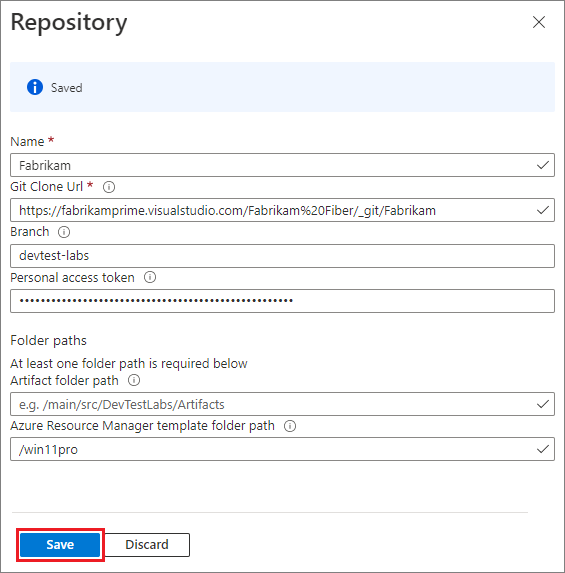
Task: Discard the repository changes
Action: tap(147, 545)
